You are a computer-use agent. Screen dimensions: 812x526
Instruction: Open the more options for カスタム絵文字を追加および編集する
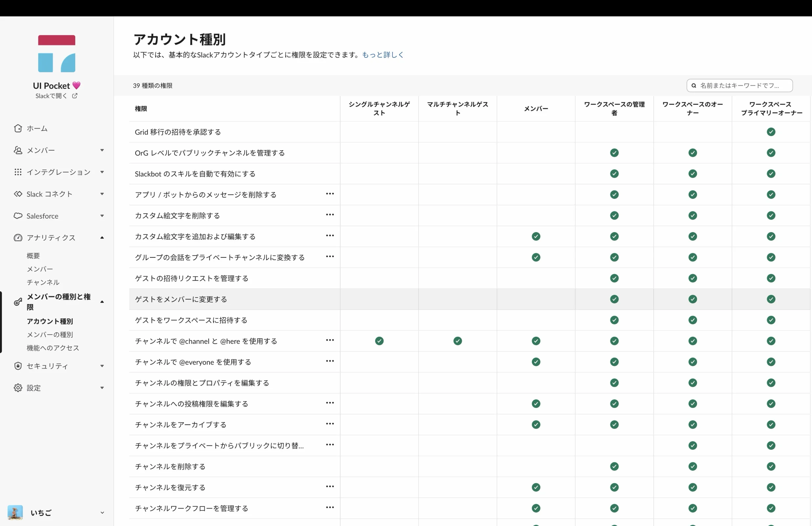330,236
